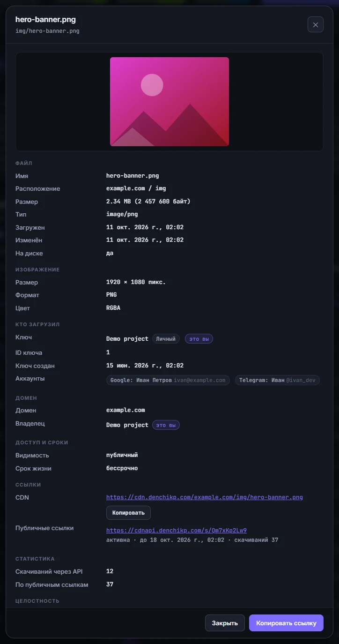Screen dimensions: 339x644
Task: Click the Публичные ссылки label
Action: coord(44,528)
